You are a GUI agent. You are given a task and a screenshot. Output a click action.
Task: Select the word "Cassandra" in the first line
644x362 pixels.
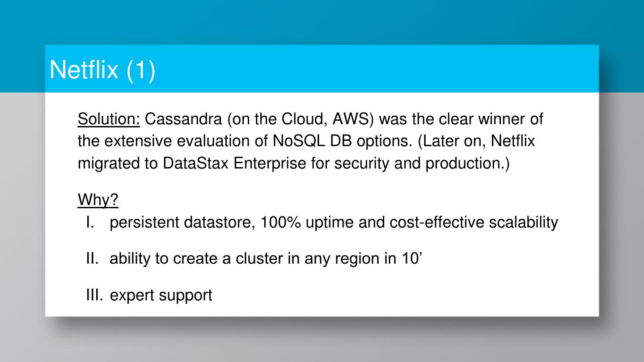(x=183, y=119)
